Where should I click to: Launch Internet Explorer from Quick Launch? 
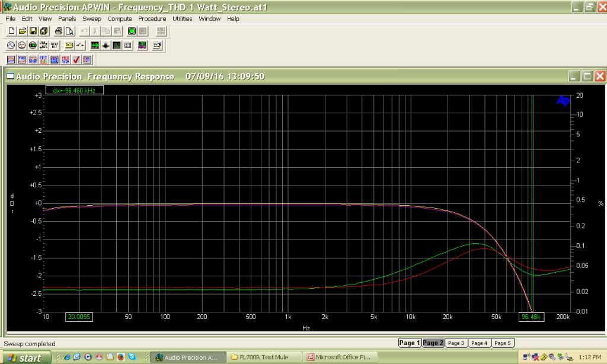coord(66,357)
